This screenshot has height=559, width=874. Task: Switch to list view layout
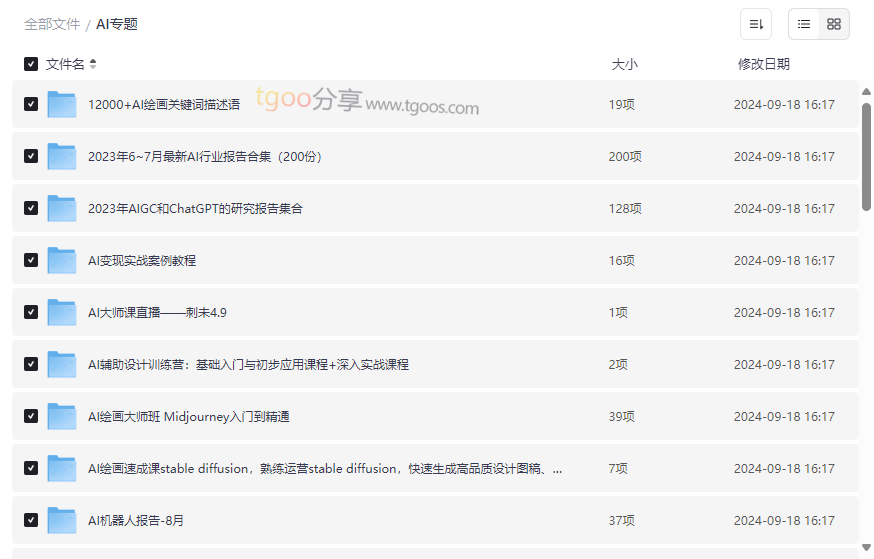(x=804, y=24)
